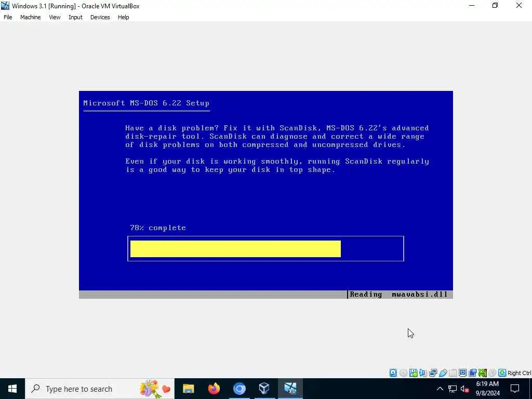The height and width of the screenshot is (399, 532).
Task: Click the hard disk activity status icon
Action: click(x=393, y=373)
